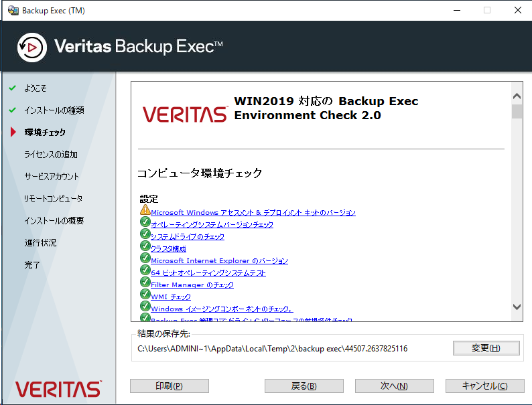Open Microsoft Windows アセスメント & デプロイメント キット link

point(253,212)
